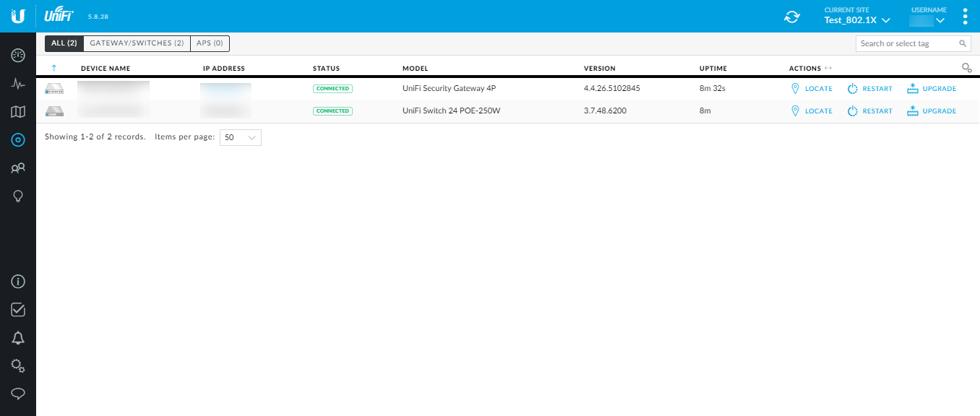Viewport: 980px width, 416px height.
Task: Sort by the IP Address column
Action: [224, 69]
